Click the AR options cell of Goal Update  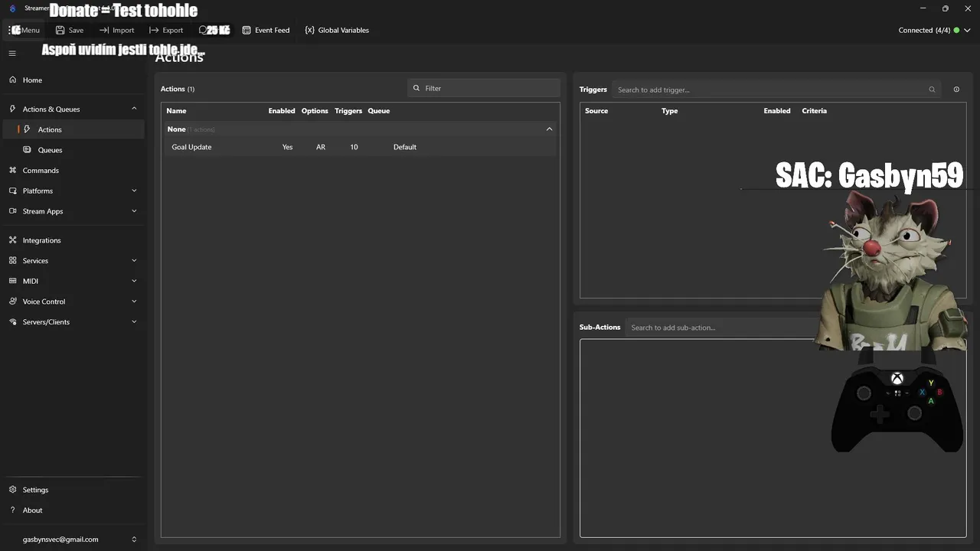[321, 147]
